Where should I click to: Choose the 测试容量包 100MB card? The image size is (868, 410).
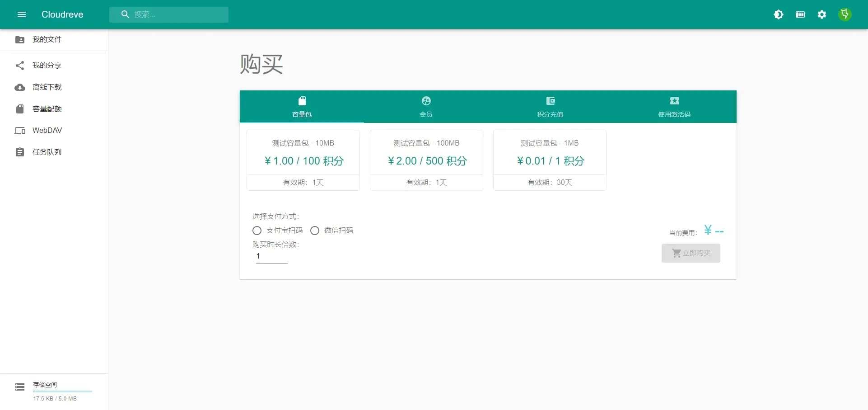coord(426,160)
